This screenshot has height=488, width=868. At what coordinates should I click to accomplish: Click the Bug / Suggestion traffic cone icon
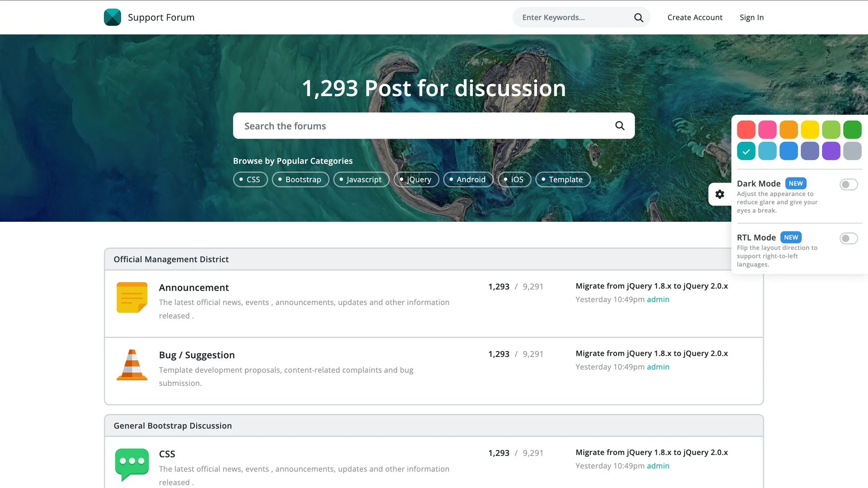coord(132,365)
